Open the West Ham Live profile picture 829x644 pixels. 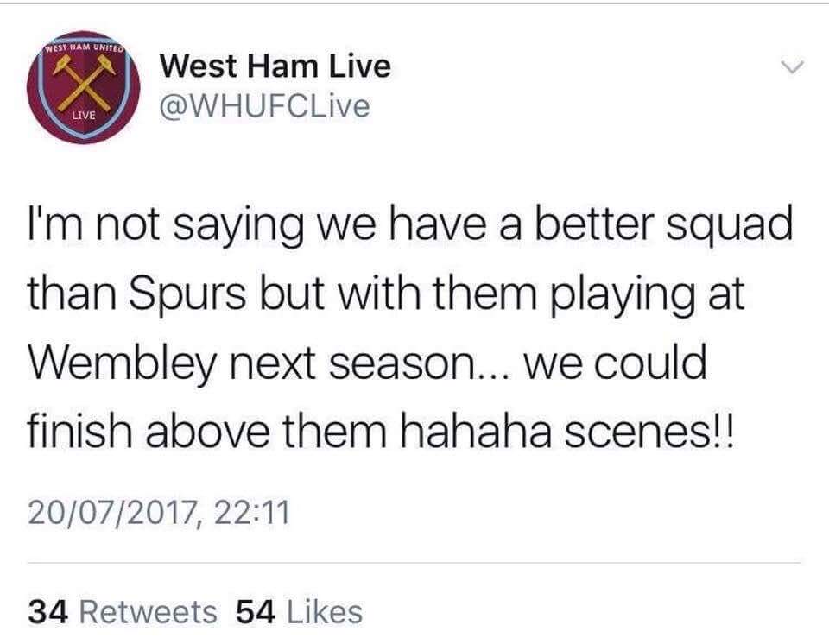[84, 87]
